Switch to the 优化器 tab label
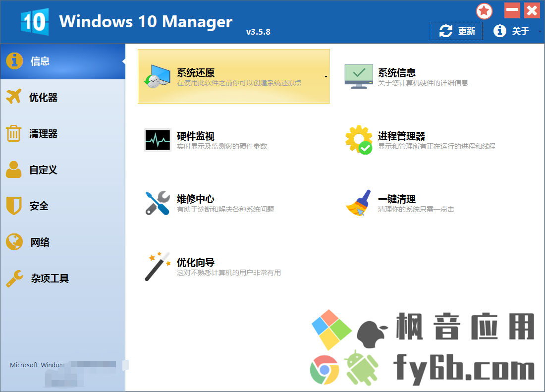 click(x=44, y=97)
